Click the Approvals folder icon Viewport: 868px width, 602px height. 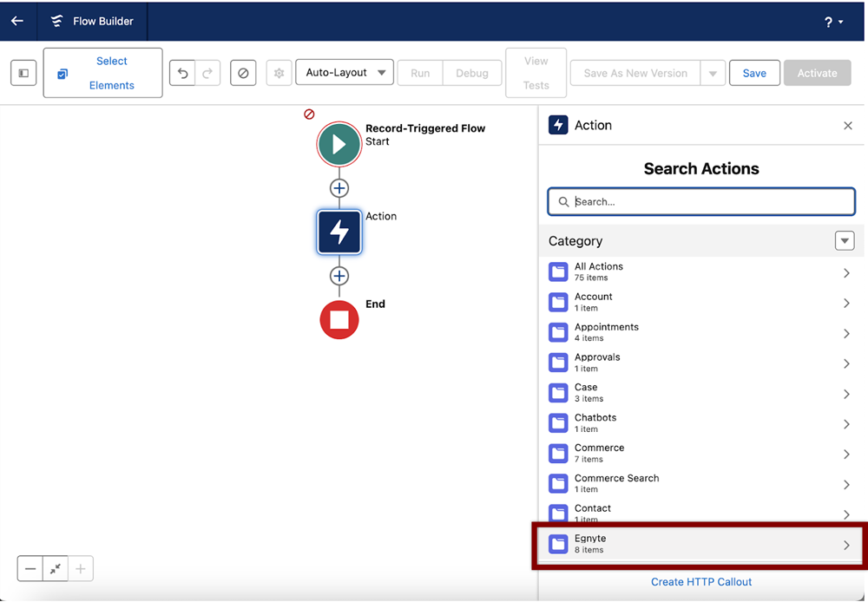tap(558, 363)
